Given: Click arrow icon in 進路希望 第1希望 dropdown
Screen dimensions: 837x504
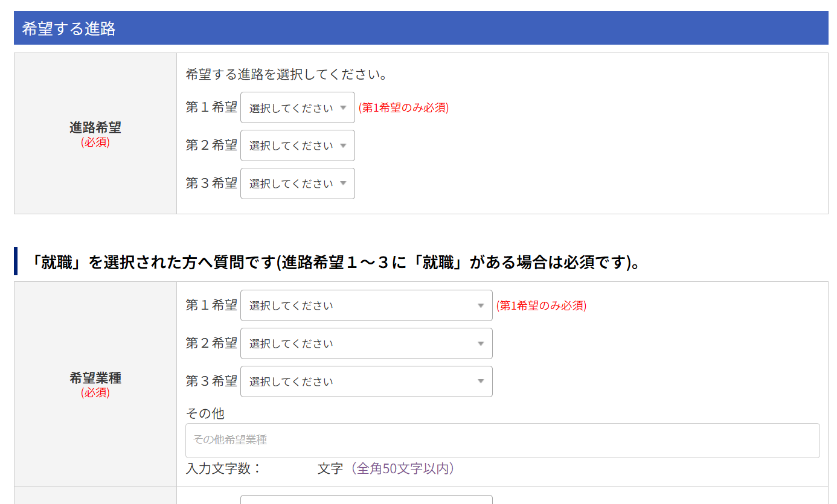Looking at the screenshot, I should point(343,108).
